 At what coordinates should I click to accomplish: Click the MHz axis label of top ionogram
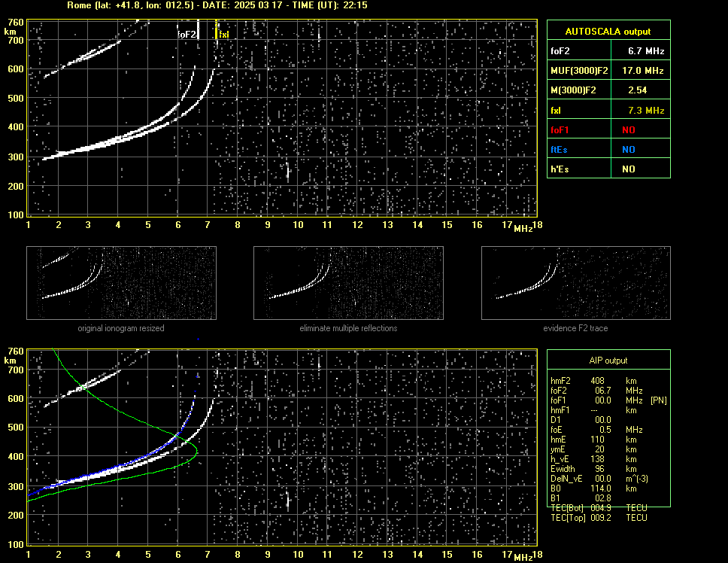523,228
